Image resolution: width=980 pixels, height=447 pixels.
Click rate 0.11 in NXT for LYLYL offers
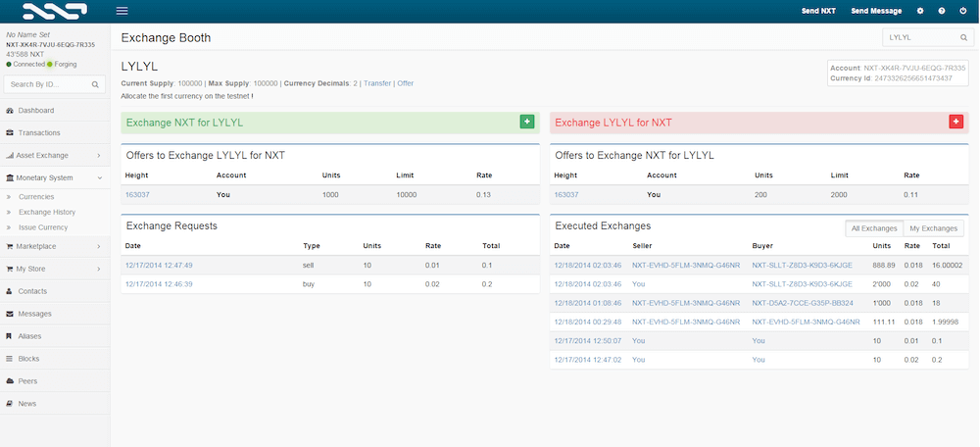pyautogui.click(x=910, y=195)
